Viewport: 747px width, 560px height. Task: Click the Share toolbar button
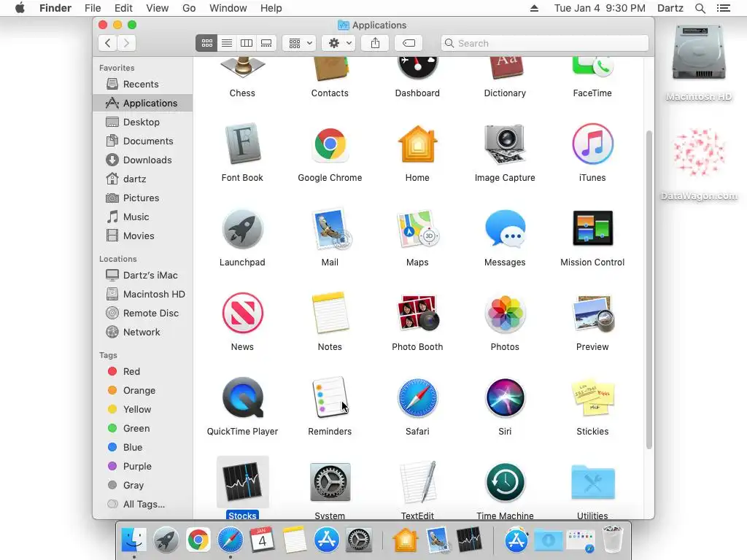pos(376,43)
